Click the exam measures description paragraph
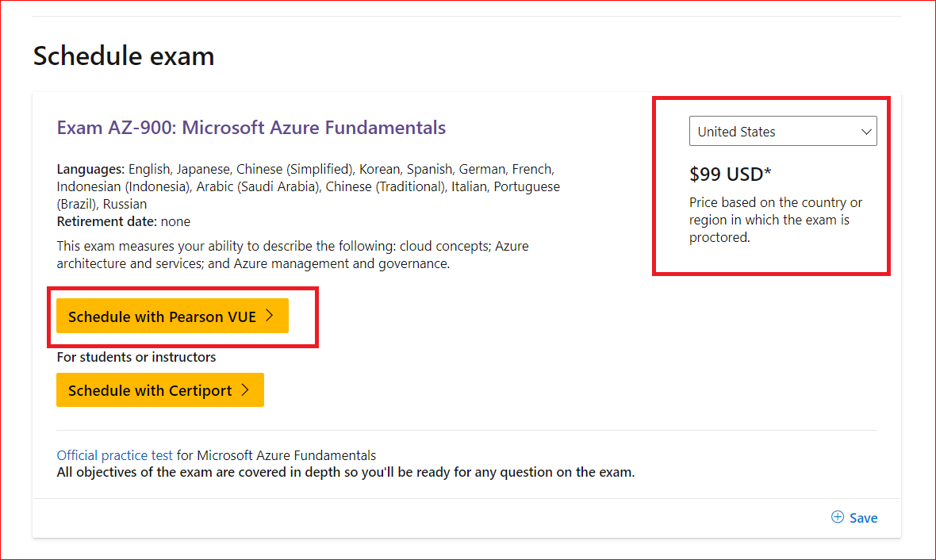This screenshot has height=560, width=936. pyautogui.click(x=292, y=255)
